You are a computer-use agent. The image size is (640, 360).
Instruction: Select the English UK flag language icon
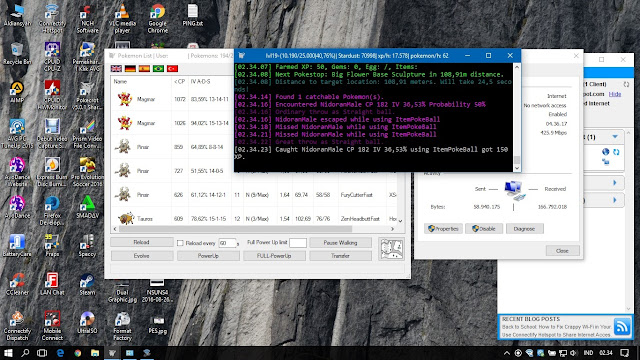[116, 69]
